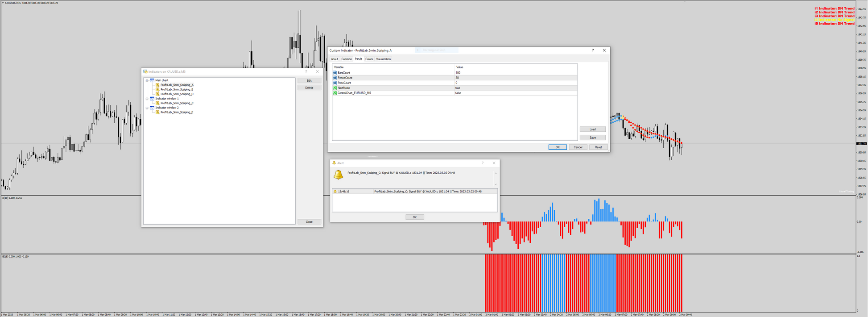Open the Visualization tab
The width and height of the screenshot is (868, 317).
383,59
